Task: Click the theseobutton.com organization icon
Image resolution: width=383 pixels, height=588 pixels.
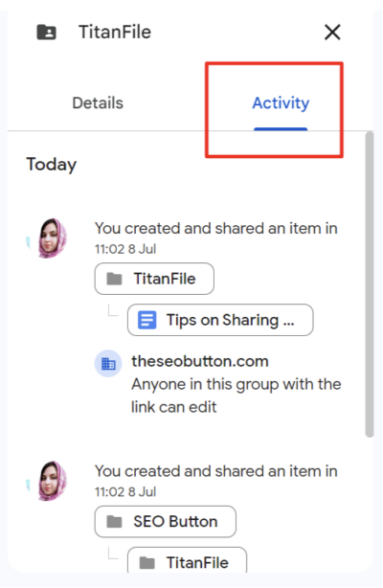Action: point(108,363)
